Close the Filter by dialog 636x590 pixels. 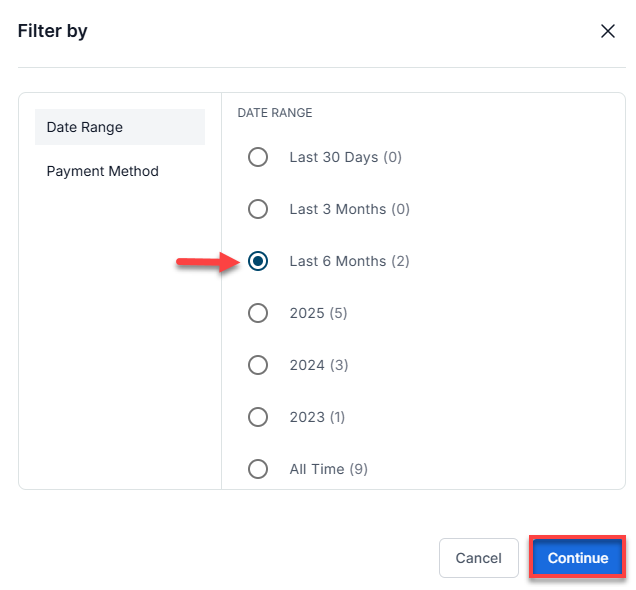click(x=607, y=31)
